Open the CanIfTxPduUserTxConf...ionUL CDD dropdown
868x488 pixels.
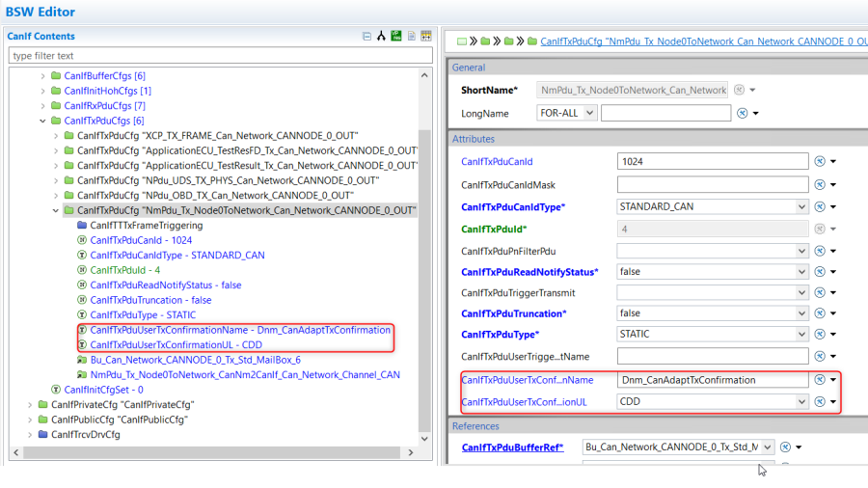pos(801,402)
